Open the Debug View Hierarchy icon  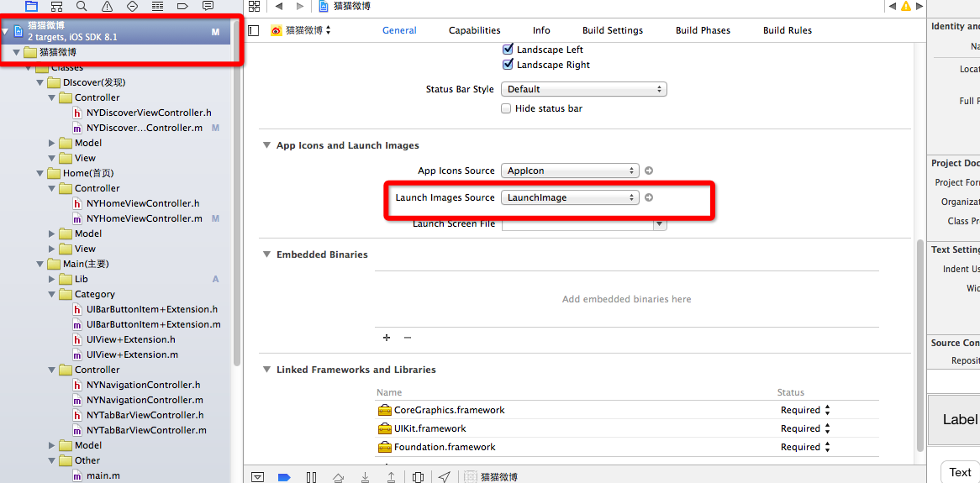pyautogui.click(x=418, y=477)
